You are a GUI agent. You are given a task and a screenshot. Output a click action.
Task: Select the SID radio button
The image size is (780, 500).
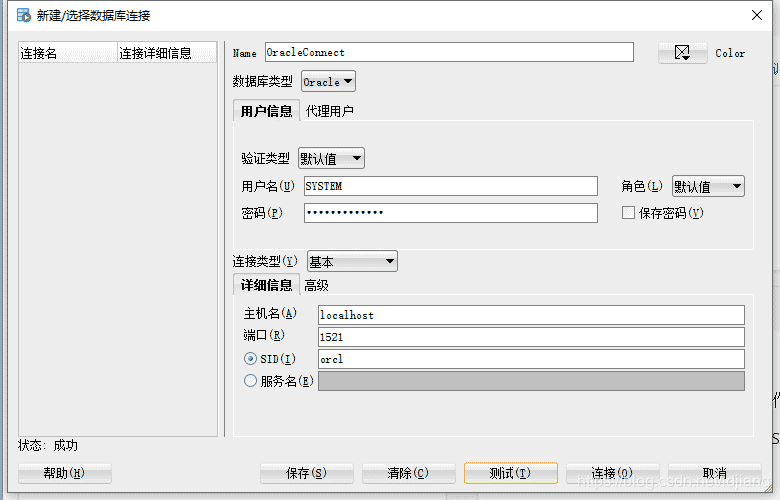pyautogui.click(x=250, y=359)
